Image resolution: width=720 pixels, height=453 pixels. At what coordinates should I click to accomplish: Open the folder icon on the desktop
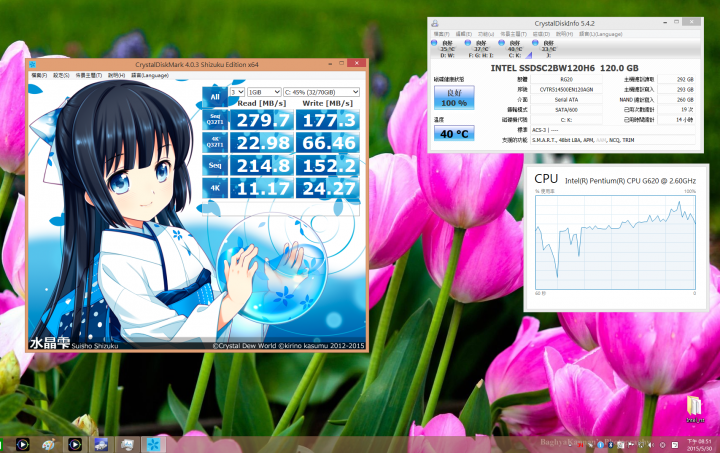click(695, 408)
